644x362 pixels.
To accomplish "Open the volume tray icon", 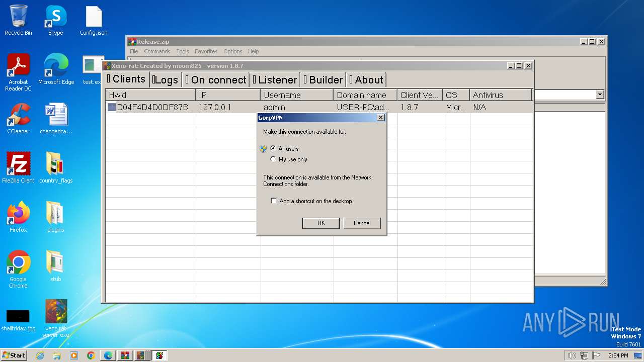I will 572,355.
